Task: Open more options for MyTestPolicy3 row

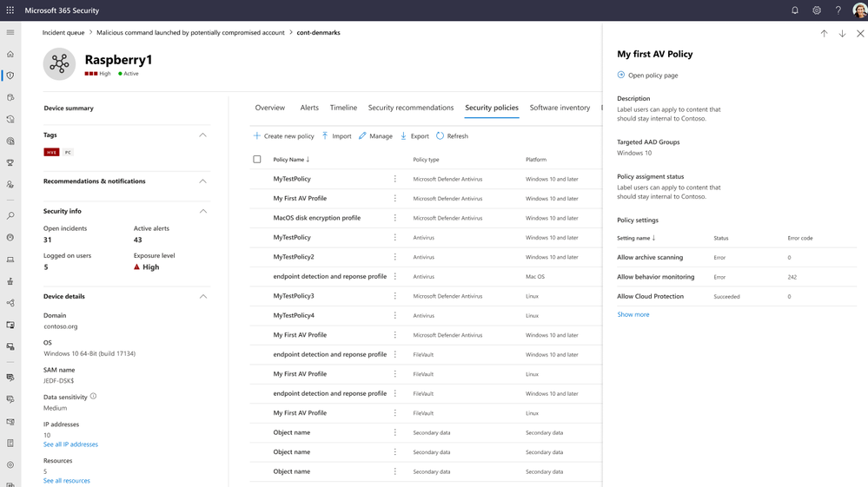Action: tap(394, 296)
